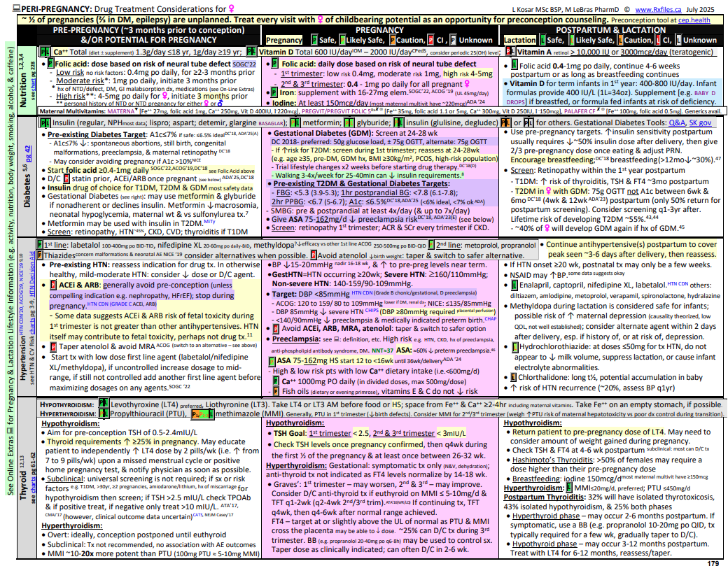728x566 pixels.
Task: Click the red P icon beside Pregnancy legend 'CI'
Action: coord(431,40)
